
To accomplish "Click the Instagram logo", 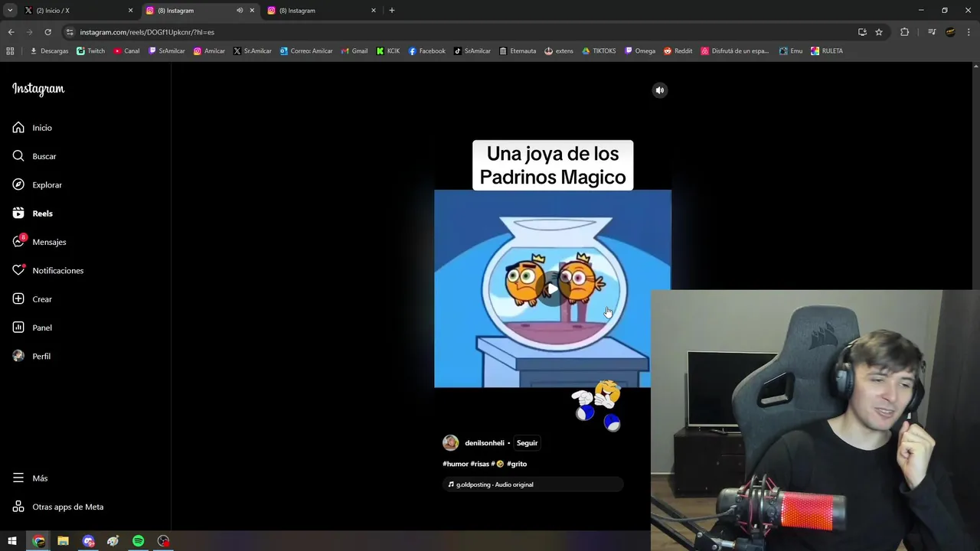I will pyautogui.click(x=38, y=89).
